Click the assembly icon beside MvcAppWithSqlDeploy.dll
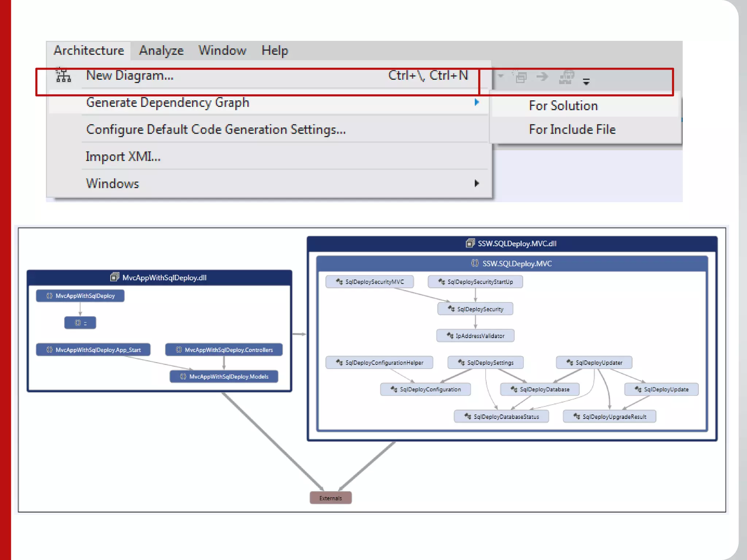747x560 pixels. click(115, 277)
